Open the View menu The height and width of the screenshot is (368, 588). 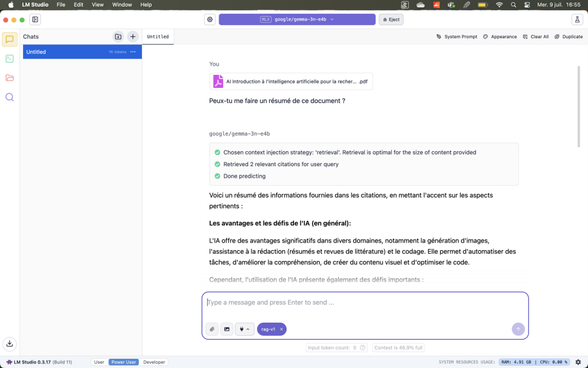[98, 5]
